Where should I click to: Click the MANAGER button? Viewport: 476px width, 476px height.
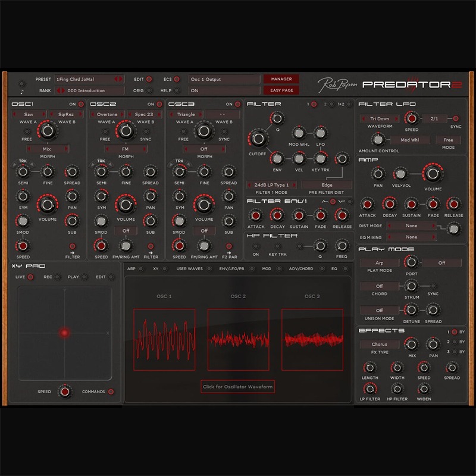pos(281,79)
